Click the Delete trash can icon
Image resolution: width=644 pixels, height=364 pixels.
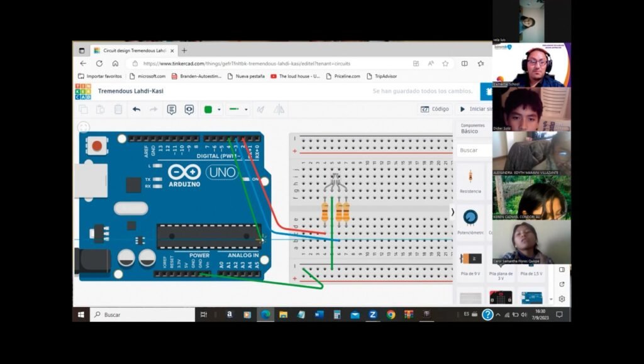tap(118, 109)
